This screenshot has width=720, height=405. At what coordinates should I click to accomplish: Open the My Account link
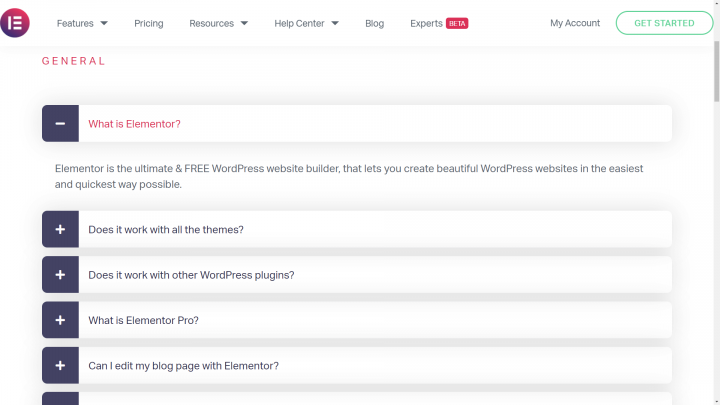point(575,23)
